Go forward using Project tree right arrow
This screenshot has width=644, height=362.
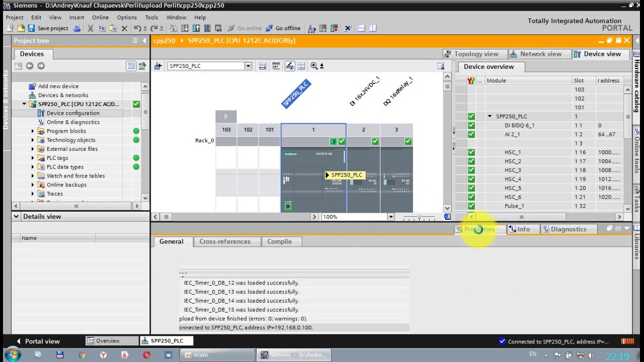coord(41,66)
